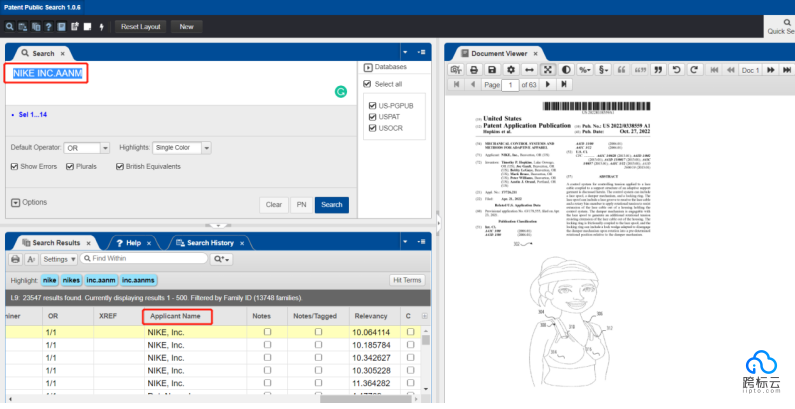
Task: Open the percent zoom dropdown in viewer
Action: (x=585, y=70)
